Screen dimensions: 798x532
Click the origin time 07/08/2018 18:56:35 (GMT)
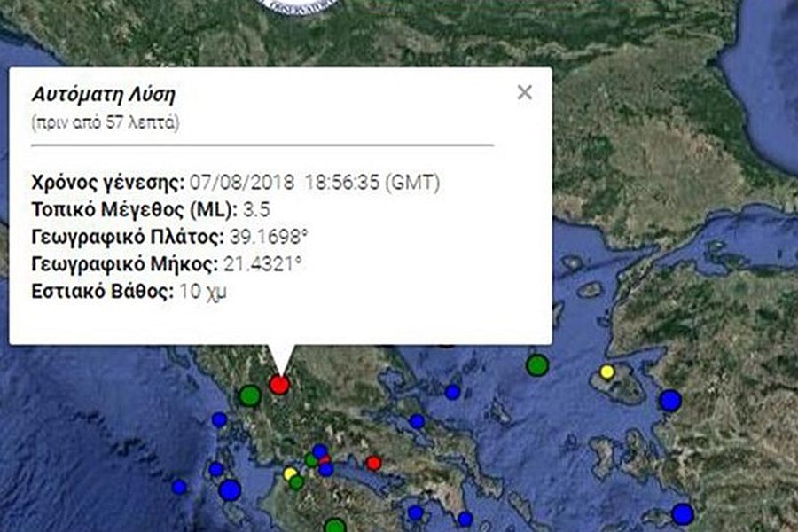(x=315, y=183)
